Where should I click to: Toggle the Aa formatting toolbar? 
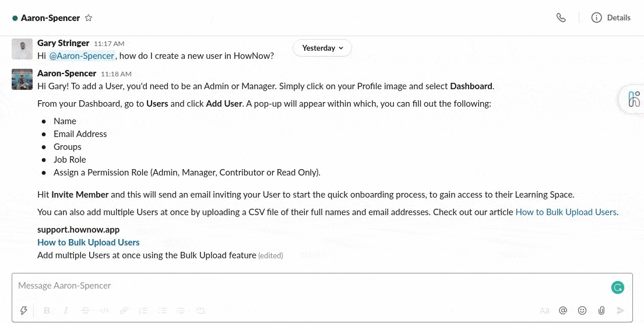pyautogui.click(x=544, y=311)
